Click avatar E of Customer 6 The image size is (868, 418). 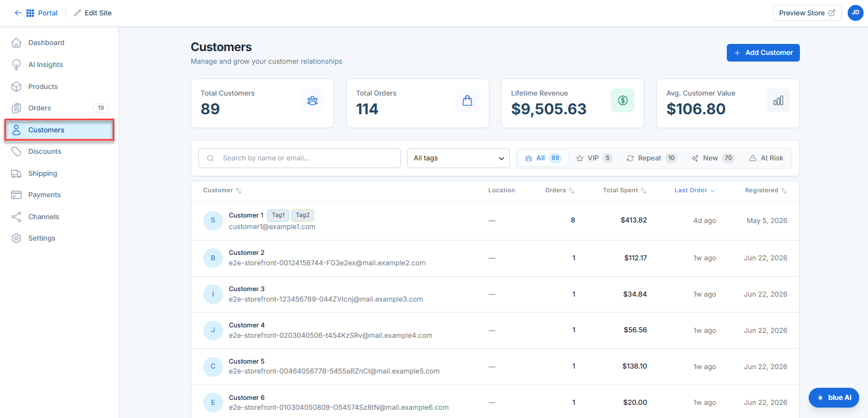[x=213, y=403]
